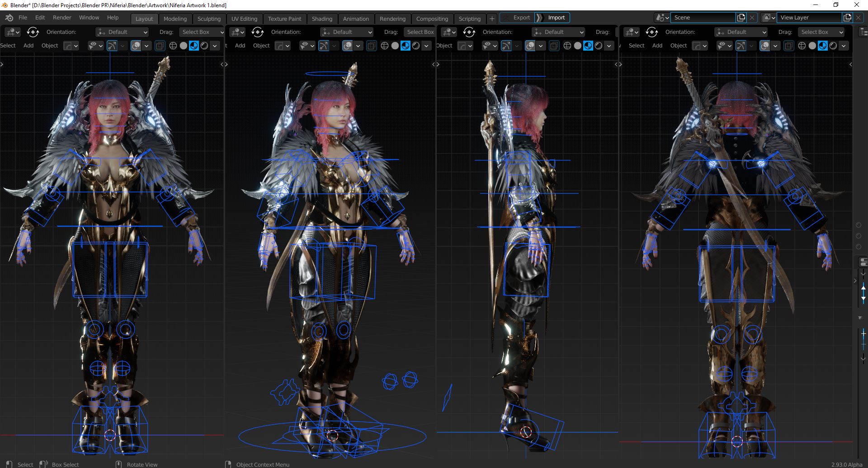Click pivot point icon in back-view viewport
The width and height of the screenshot is (868, 468).
point(652,32)
